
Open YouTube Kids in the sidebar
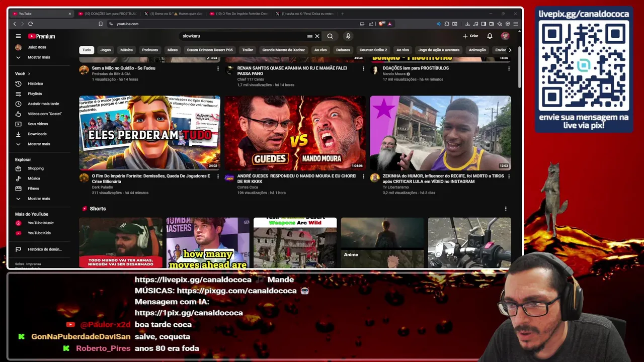[x=39, y=233]
